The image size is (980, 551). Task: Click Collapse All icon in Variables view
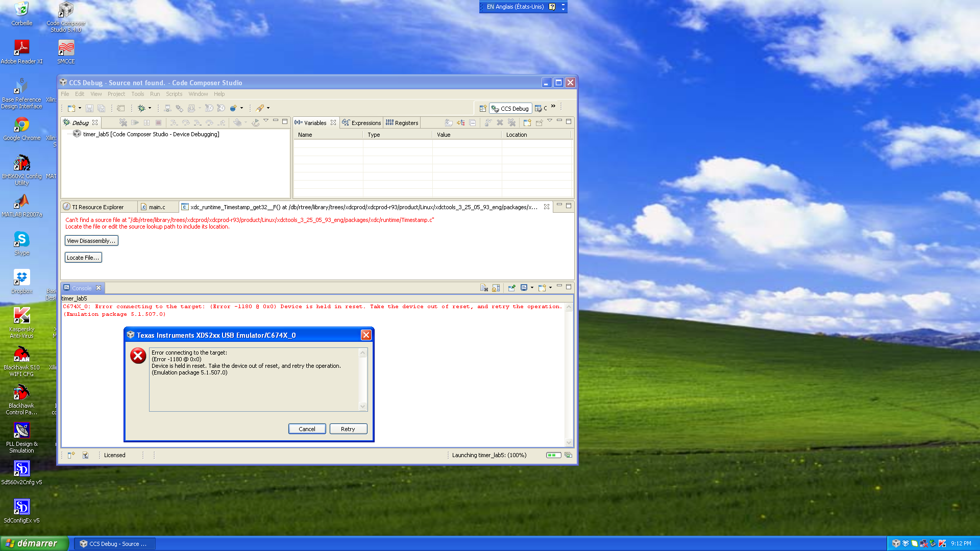tap(473, 122)
